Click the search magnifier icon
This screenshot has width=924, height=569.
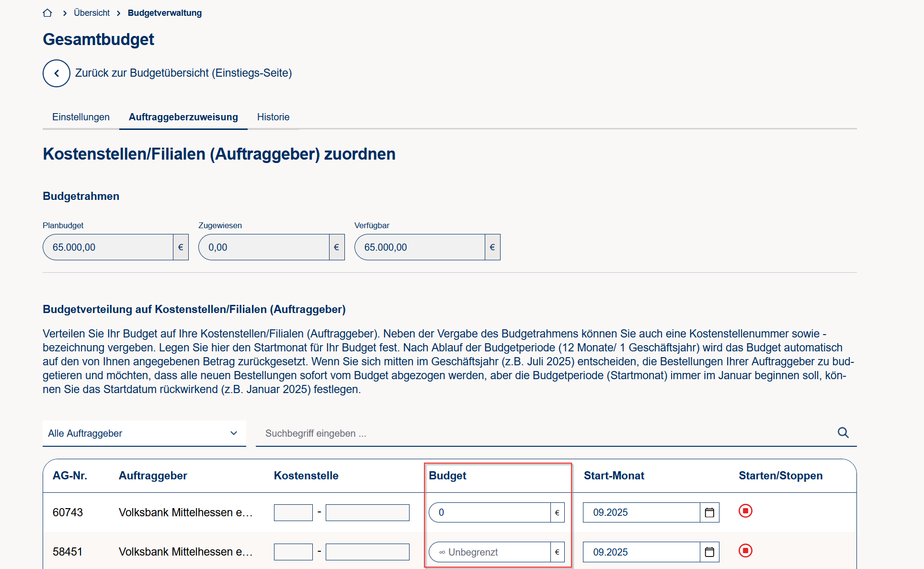tap(843, 433)
